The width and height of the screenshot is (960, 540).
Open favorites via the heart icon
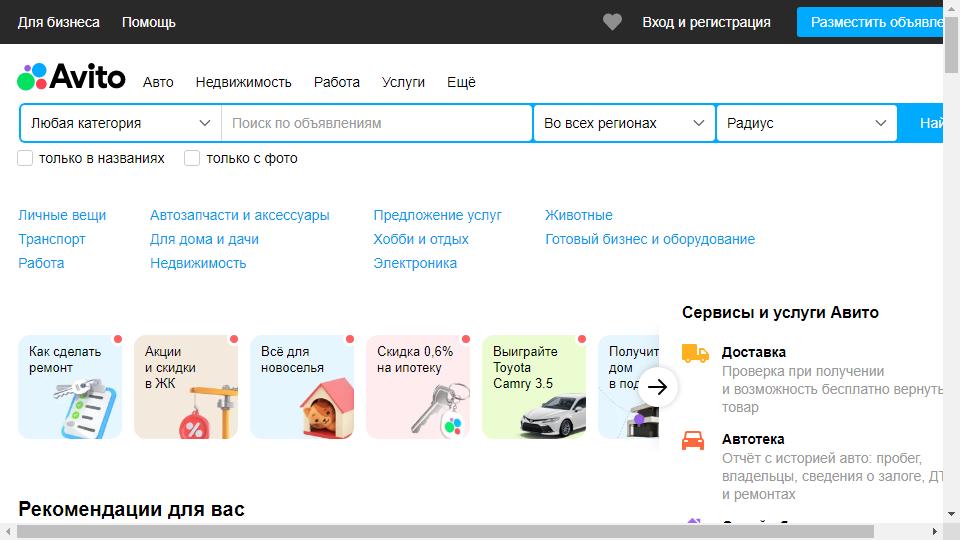(x=612, y=22)
